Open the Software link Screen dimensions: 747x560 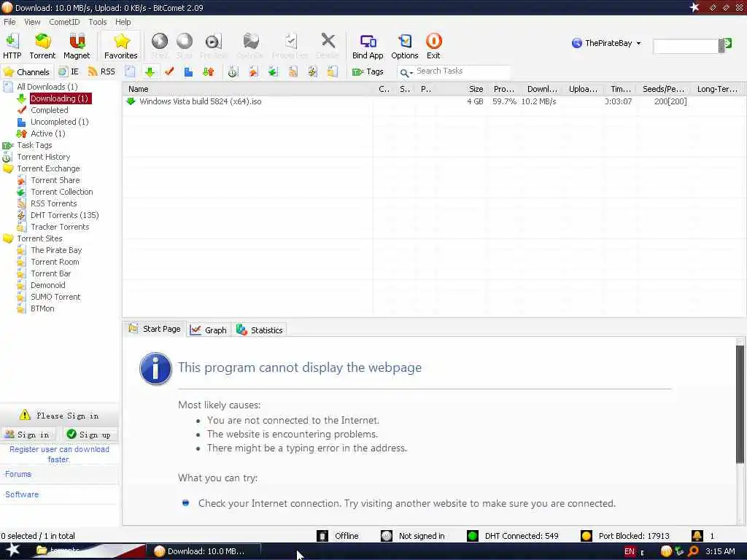point(22,494)
